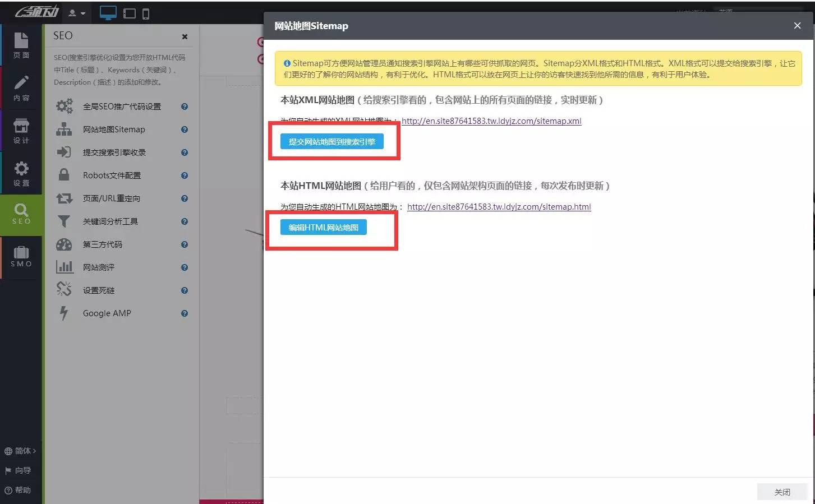Close the SEO panel with the X
The width and height of the screenshot is (815, 504).
click(x=185, y=37)
